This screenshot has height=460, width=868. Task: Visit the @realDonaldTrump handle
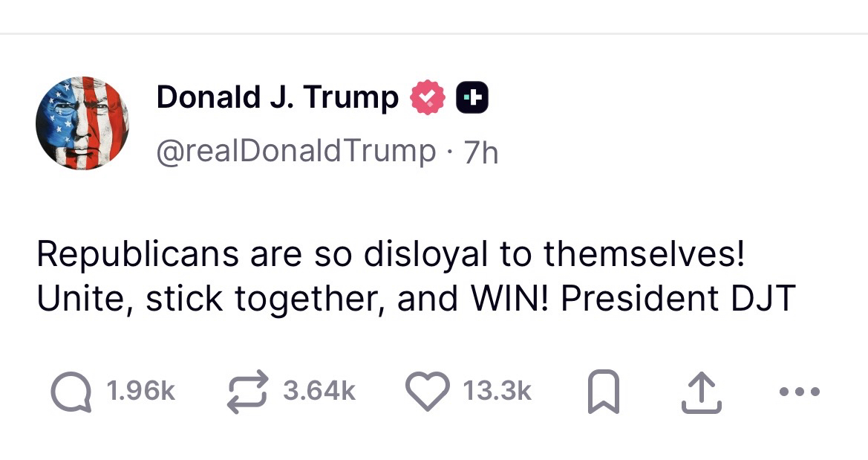click(296, 152)
